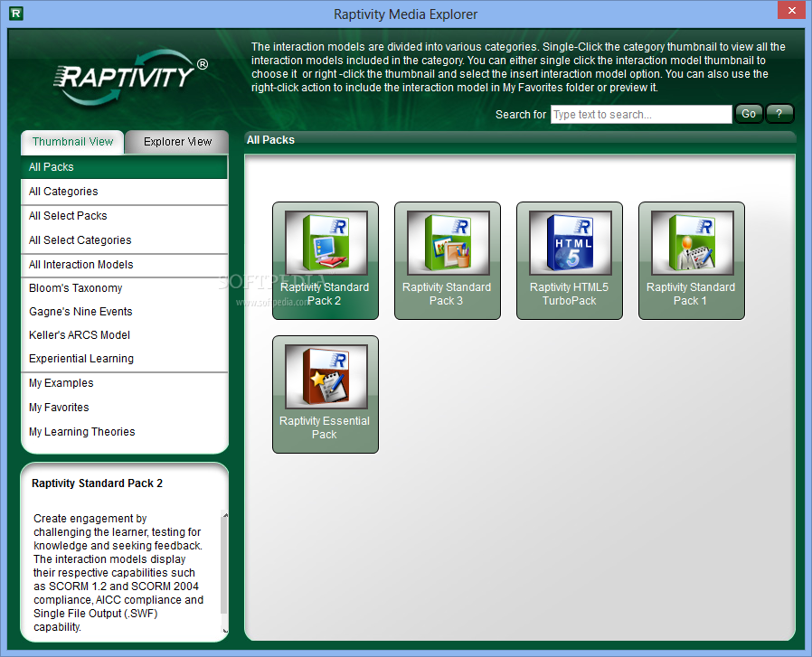Open the Raptivity Standard Pack 3 thumbnail

coord(448,260)
